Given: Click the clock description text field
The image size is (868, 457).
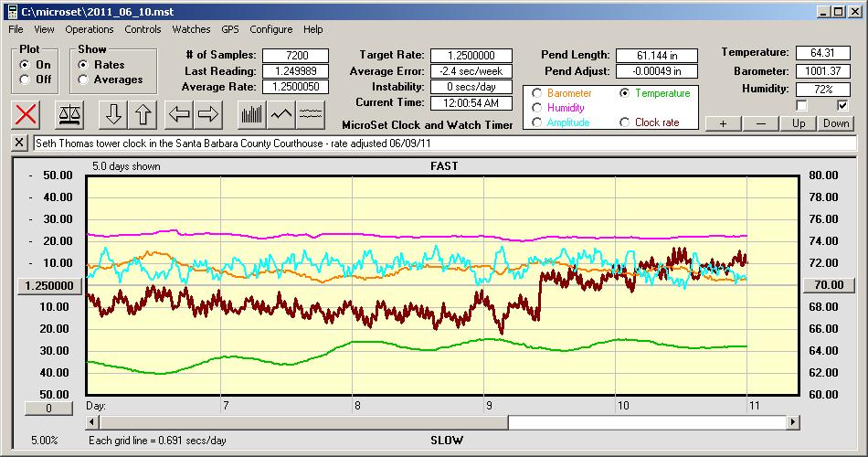Looking at the screenshot, I should [x=445, y=143].
